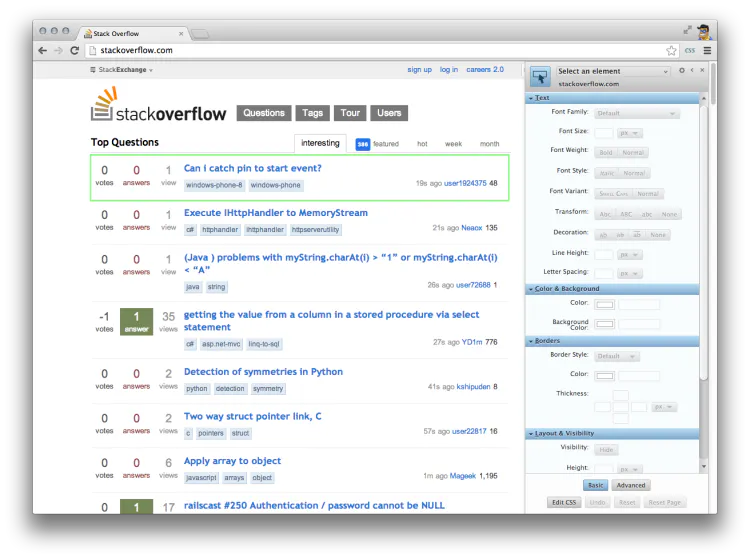Image resolution: width=750 pixels, height=559 pixels.
Task: Choose the abc lowercase transform
Action: 647,214
